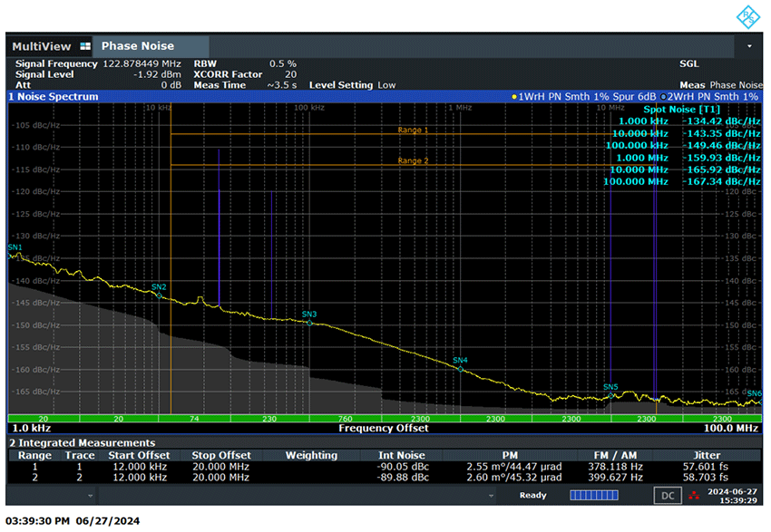Select trace 2 WrH PN indicator
This screenshot has height=532, width=771.
pos(710,96)
